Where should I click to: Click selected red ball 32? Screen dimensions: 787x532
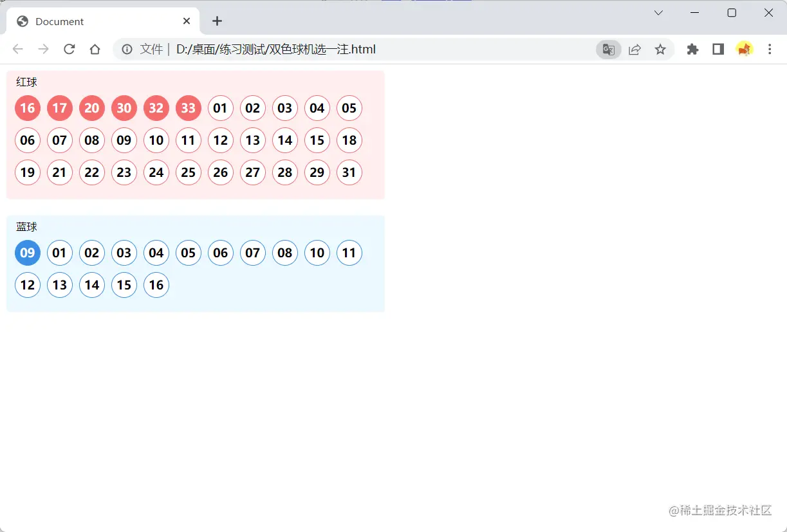[x=156, y=108]
